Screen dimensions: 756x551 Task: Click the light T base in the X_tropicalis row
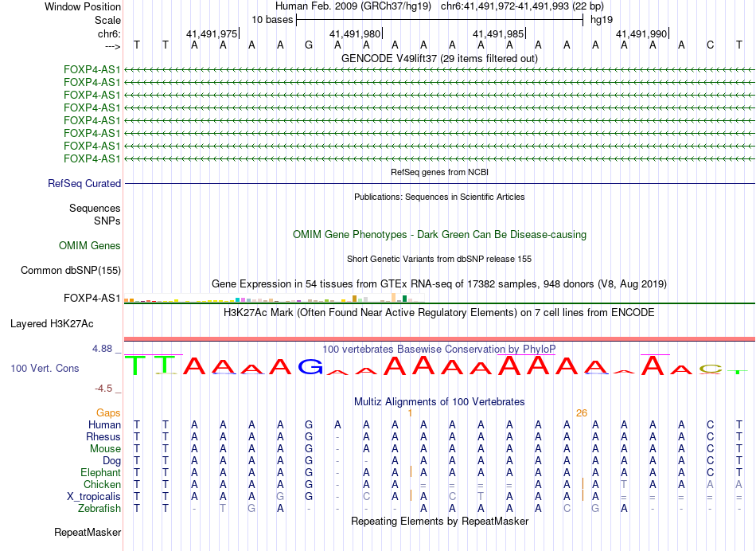(480, 497)
